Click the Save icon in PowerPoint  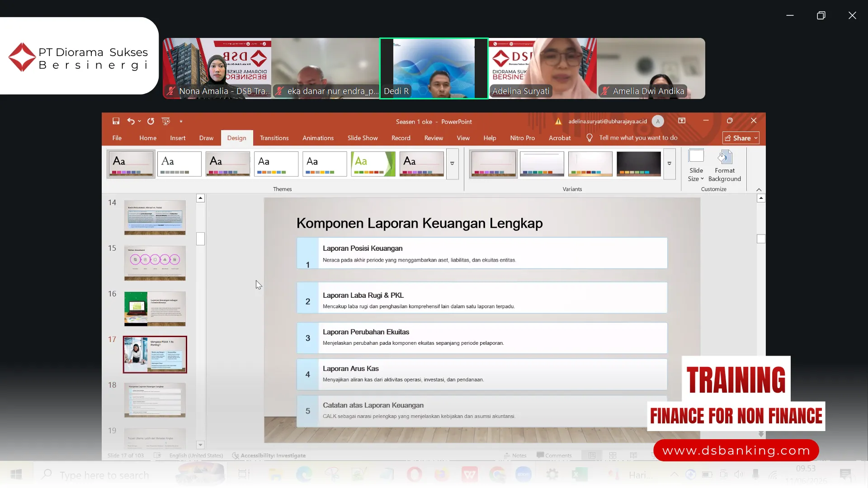(x=116, y=121)
